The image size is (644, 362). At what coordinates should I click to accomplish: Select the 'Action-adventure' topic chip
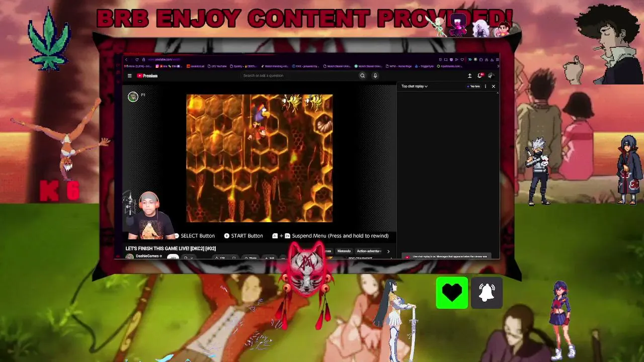click(369, 251)
